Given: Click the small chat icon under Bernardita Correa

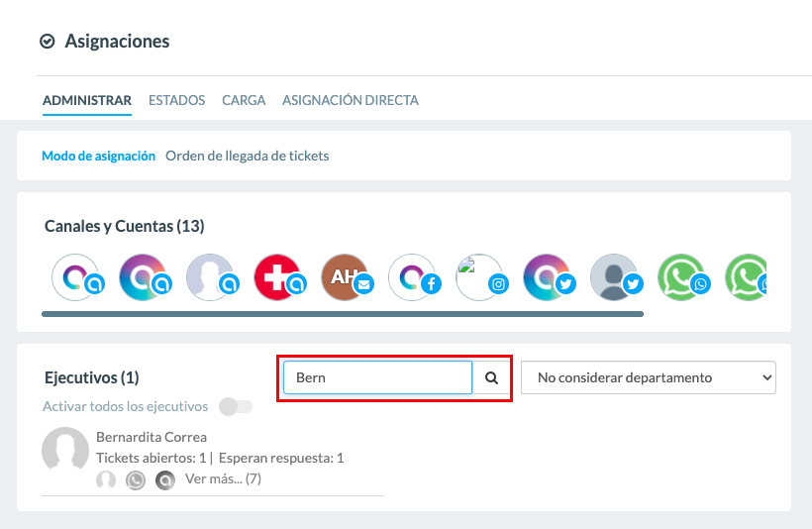Looking at the screenshot, I should pyautogui.click(x=165, y=480).
